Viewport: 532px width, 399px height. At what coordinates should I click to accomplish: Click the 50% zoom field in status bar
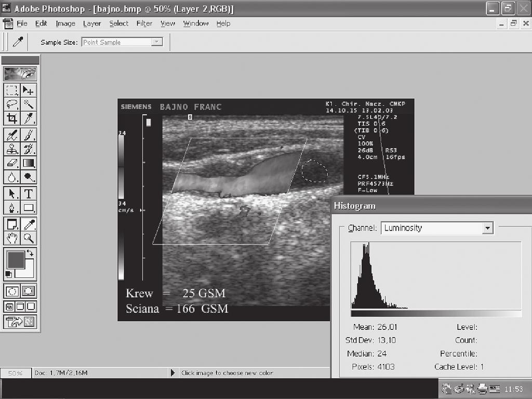coord(16,373)
